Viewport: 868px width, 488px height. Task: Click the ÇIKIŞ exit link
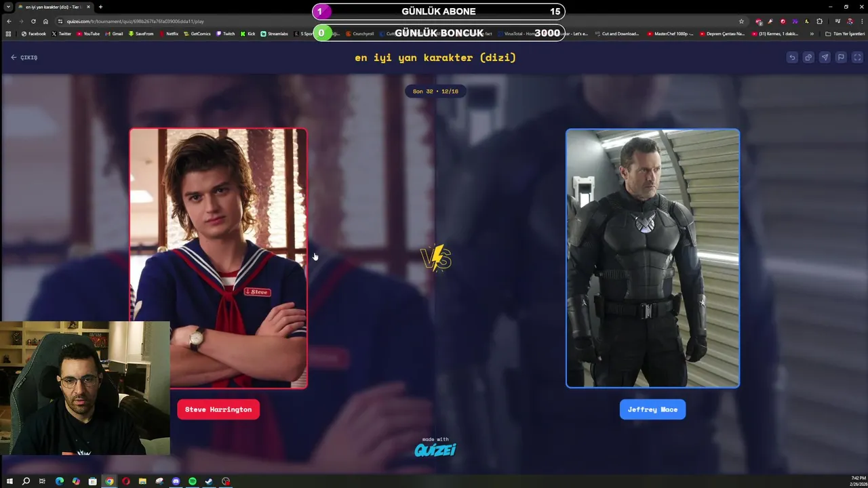(x=24, y=58)
